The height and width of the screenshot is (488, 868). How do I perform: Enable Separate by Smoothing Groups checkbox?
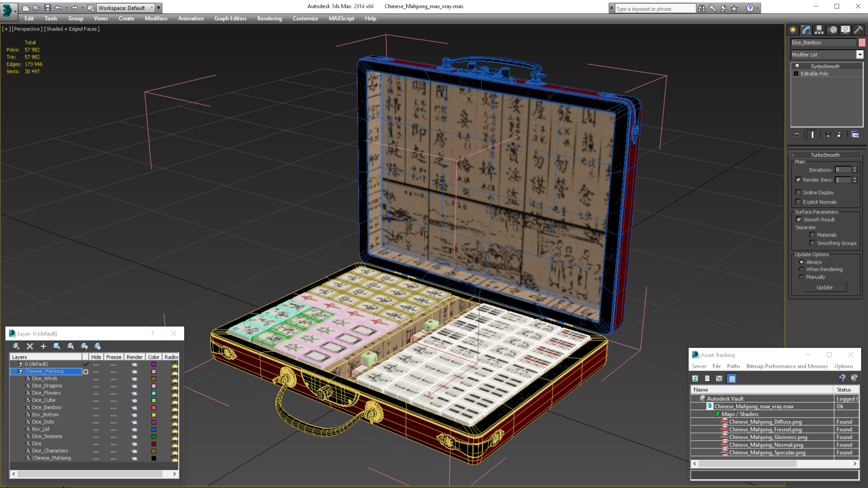pyautogui.click(x=812, y=243)
